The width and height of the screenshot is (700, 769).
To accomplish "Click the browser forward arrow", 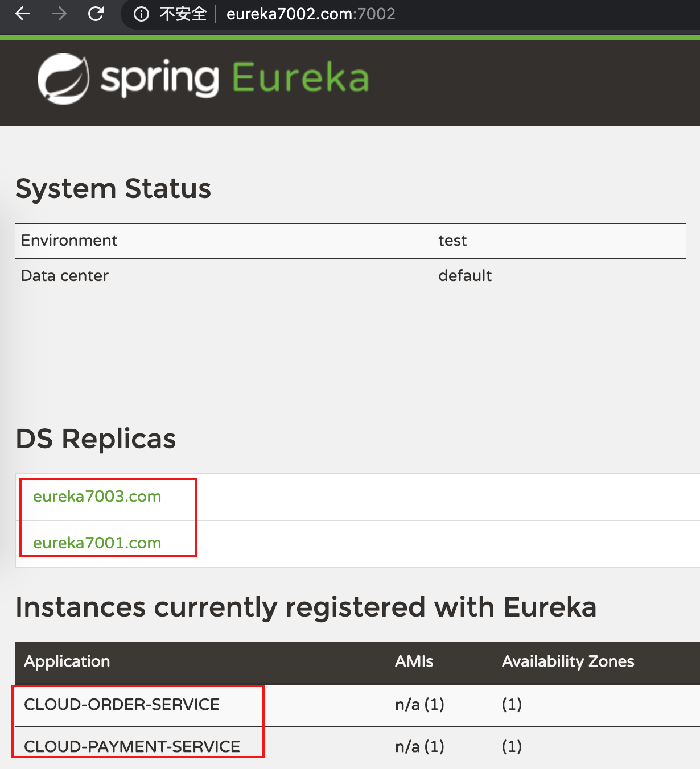I will tap(59, 14).
